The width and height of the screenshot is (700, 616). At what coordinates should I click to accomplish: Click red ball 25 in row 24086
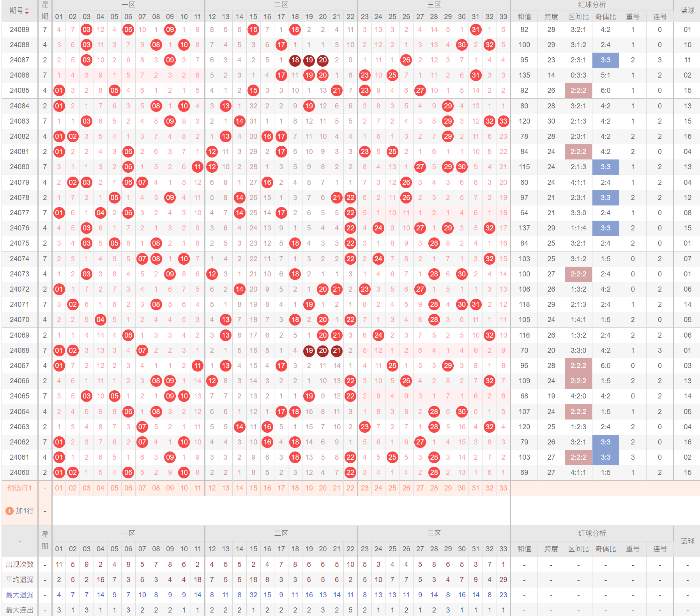392,75
